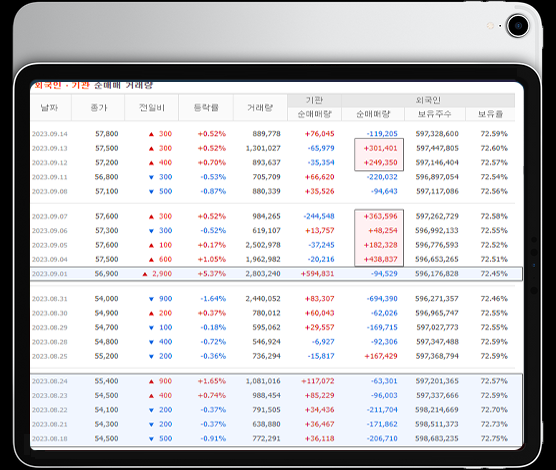556x470 pixels.
Task: Click holding ratio 72.60%
Action: (x=494, y=148)
